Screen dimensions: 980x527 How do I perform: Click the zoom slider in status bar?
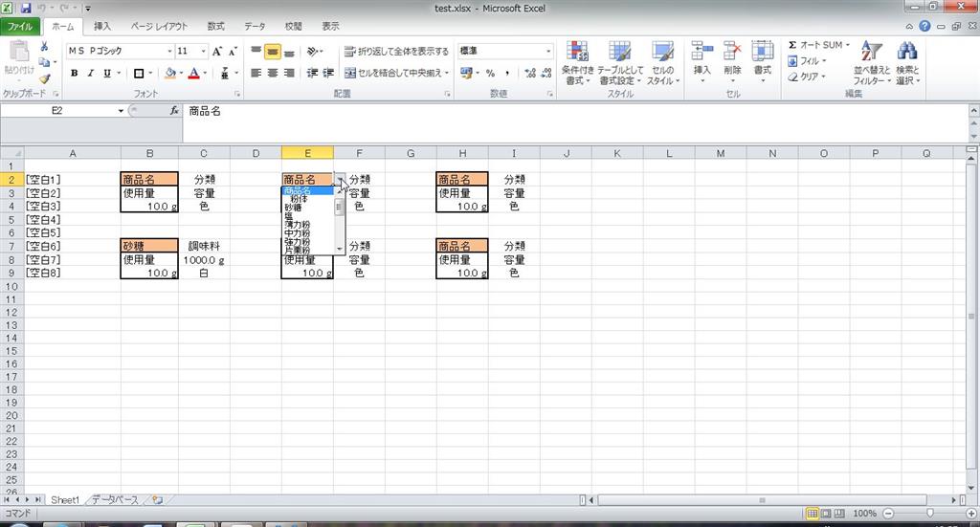click(930, 514)
